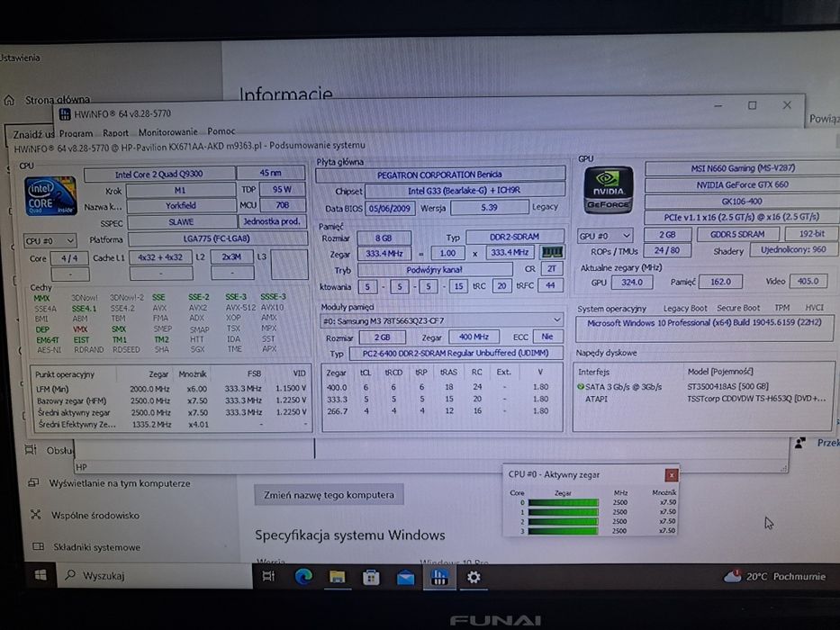Click Zmień nazwę tego komputera button
Screen dimensions: 840x630
pos(329,495)
